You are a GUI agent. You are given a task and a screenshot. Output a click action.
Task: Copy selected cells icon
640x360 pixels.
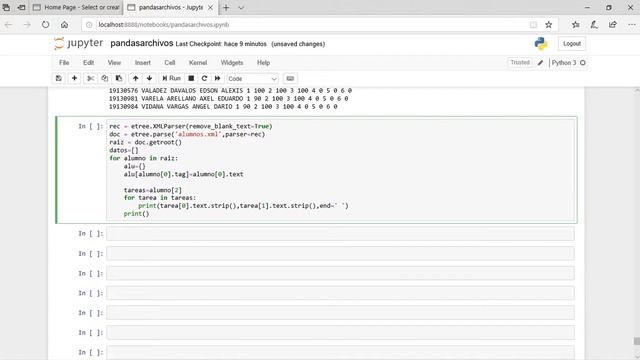104,78
